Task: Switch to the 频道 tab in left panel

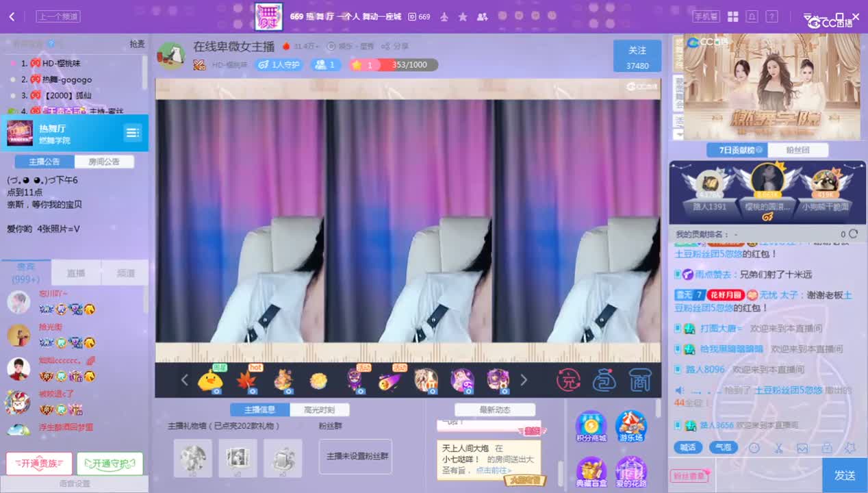Action: 125,273
